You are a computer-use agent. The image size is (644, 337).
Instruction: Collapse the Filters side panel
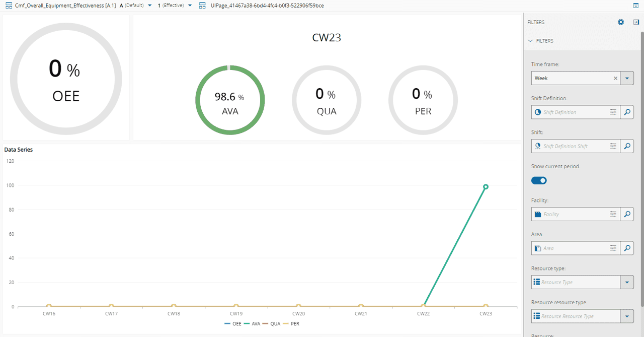click(636, 22)
